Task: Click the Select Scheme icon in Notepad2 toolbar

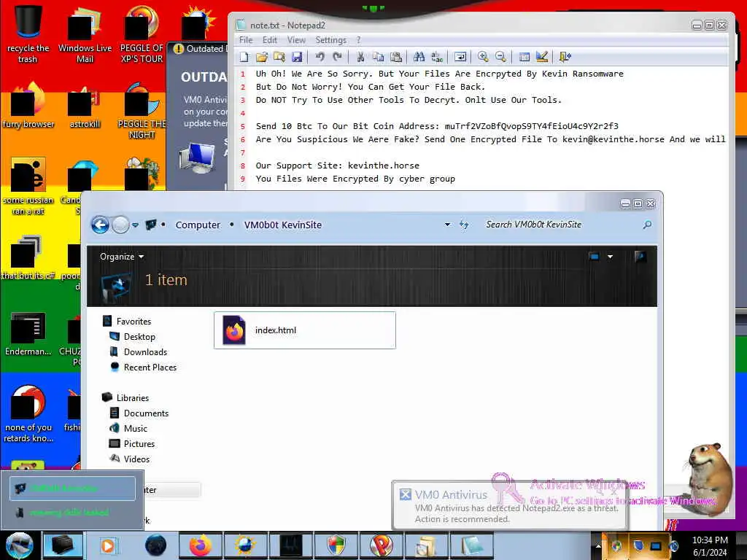Action: tap(524, 57)
